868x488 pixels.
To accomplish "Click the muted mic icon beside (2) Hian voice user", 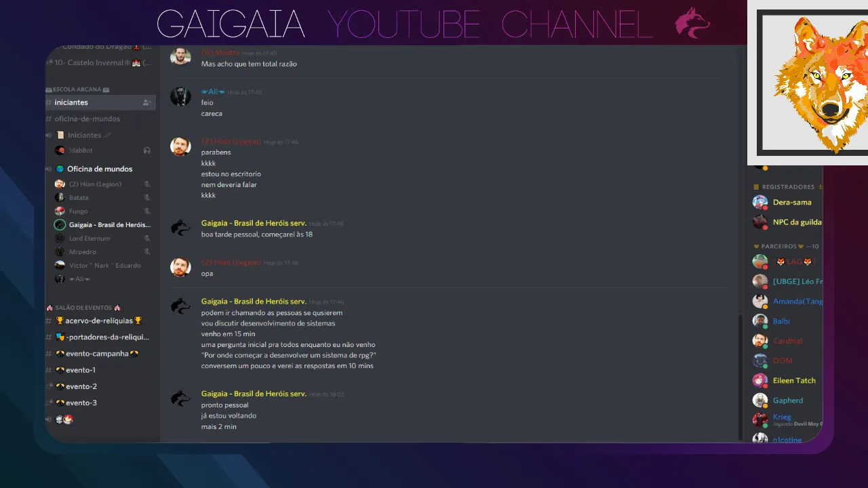I will tap(147, 184).
